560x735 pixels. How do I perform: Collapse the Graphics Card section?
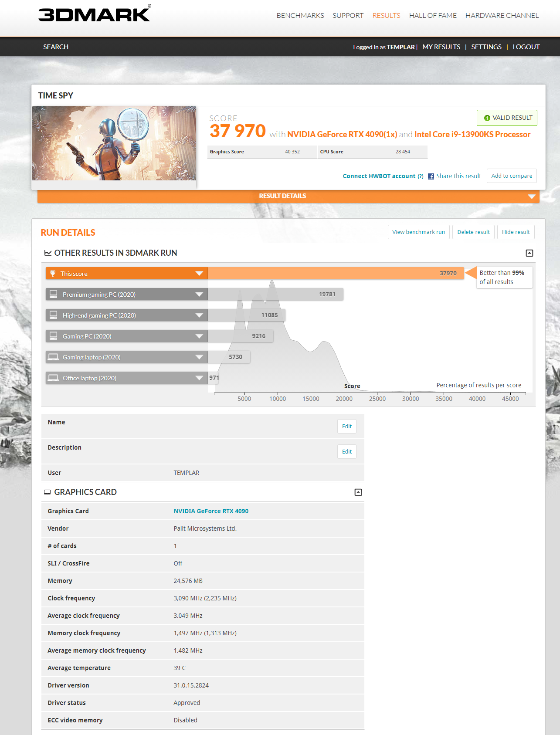[x=358, y=492]
